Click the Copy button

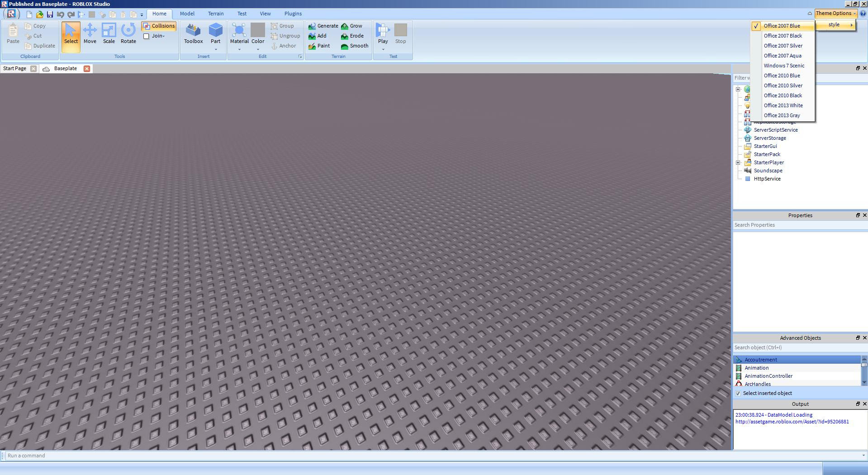pyautogui.click(x=36, y=26)
